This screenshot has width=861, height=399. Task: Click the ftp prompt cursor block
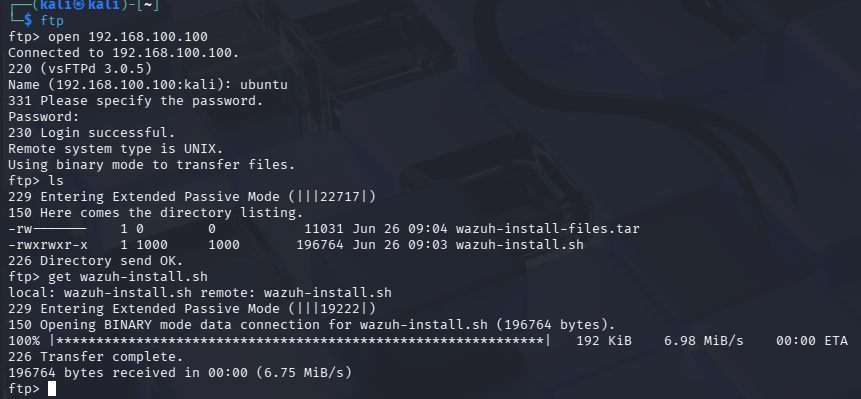[x=52, y=389]
